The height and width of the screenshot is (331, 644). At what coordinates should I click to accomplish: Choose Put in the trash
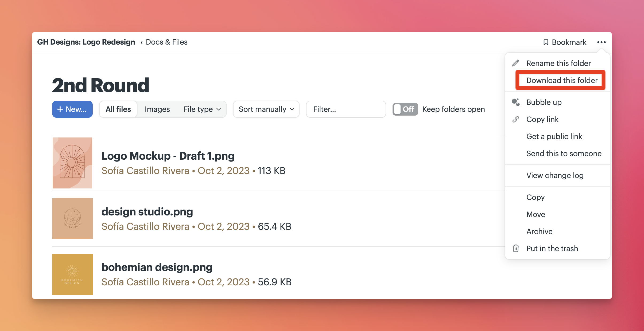click(x=552, y=249)
